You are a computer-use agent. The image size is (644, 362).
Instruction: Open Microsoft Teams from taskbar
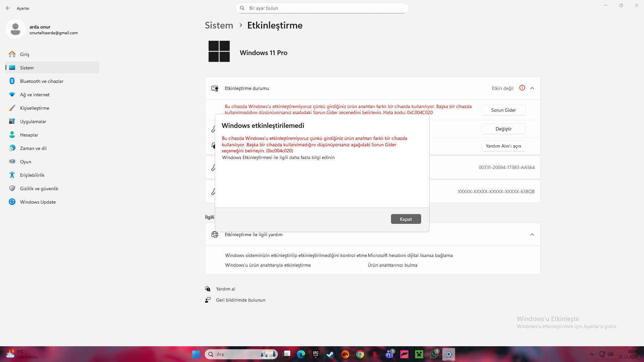tap(390, 354)
